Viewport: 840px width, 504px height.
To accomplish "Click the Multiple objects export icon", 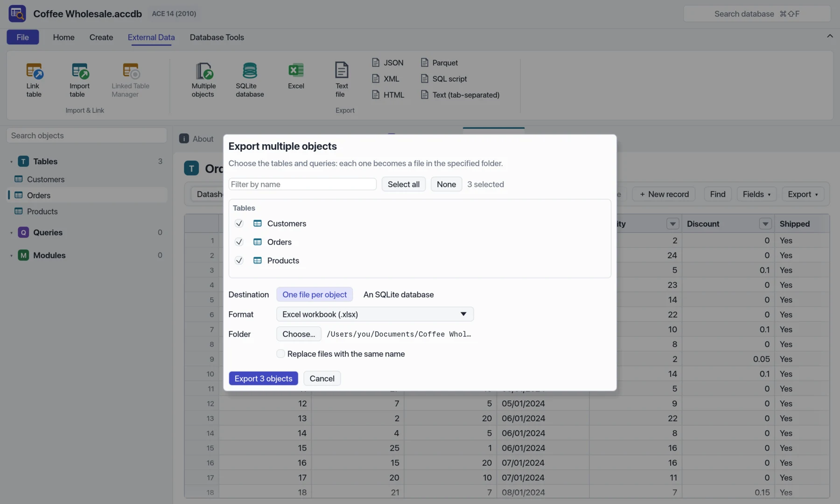I will click(203, 71).
